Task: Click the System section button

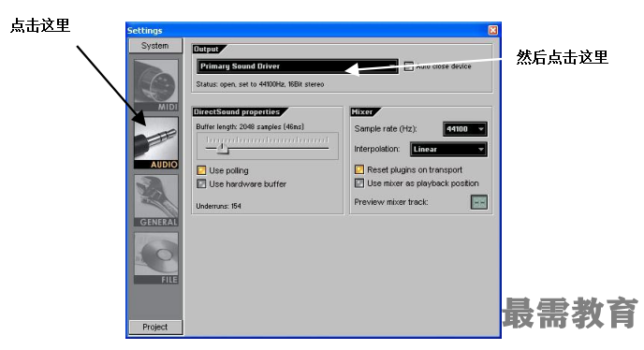Action: (155, 46)
